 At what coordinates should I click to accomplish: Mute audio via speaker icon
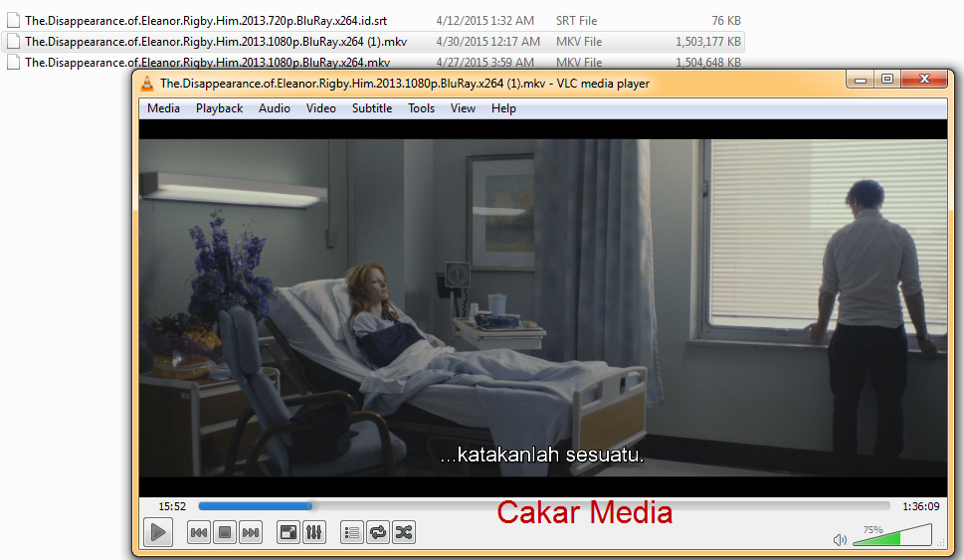pos(840,540)
